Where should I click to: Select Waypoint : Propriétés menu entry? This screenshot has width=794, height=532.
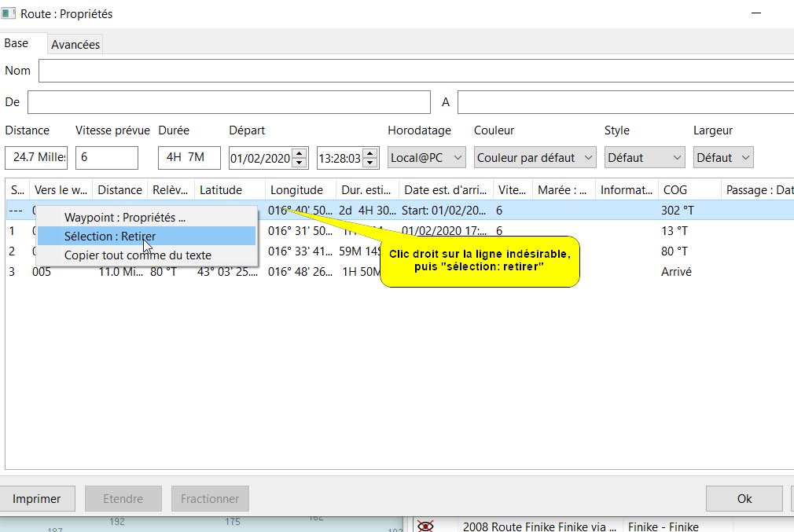point(124,218)
